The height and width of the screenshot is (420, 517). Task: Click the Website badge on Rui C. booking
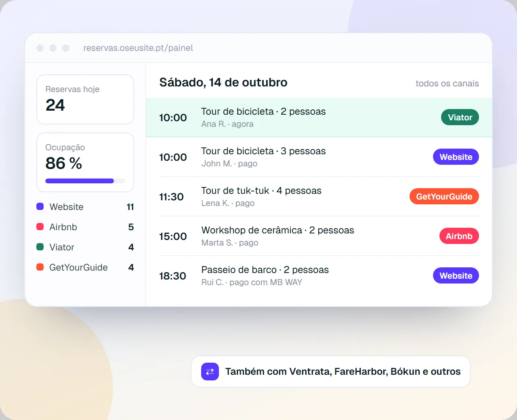coord(456,276)
